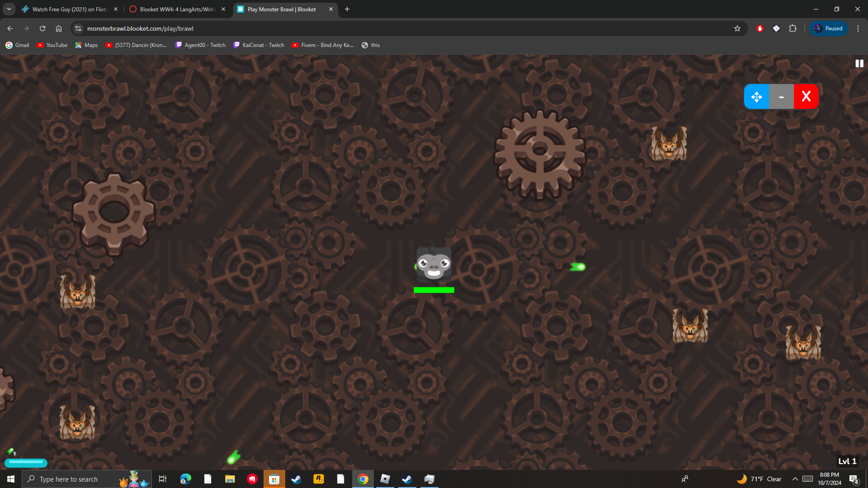Click the cyan experience bar
Image resolution: width=868 pixels, height=488 pixels.
click(x=26, y=462)
